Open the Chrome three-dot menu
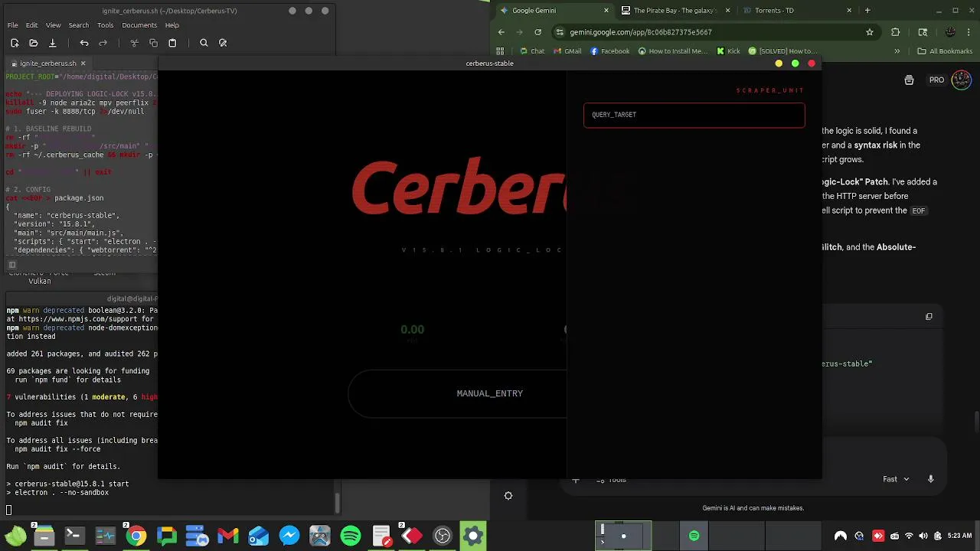This screenshot has width=980, height=551. (969, 32)
